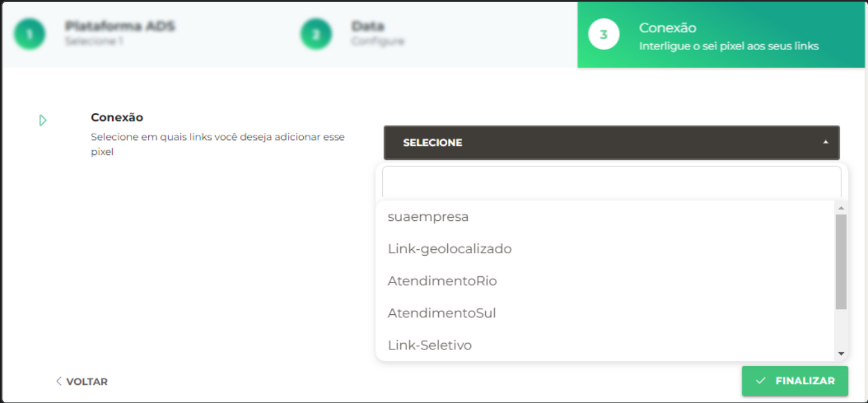868x403 pixels.
Task: Choose "Link-geolocalizado" from the dropdown list
Action: pos(450,249)
